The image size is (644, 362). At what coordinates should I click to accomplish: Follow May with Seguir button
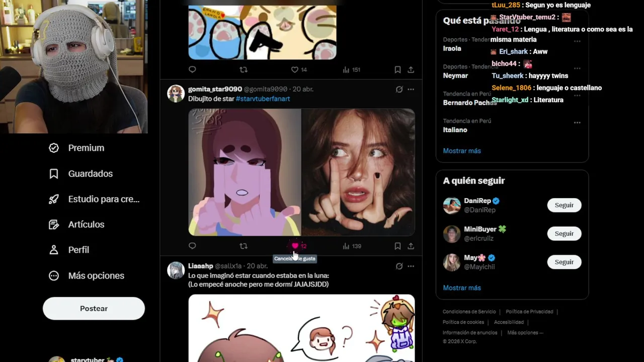click(x=564, y=262)
